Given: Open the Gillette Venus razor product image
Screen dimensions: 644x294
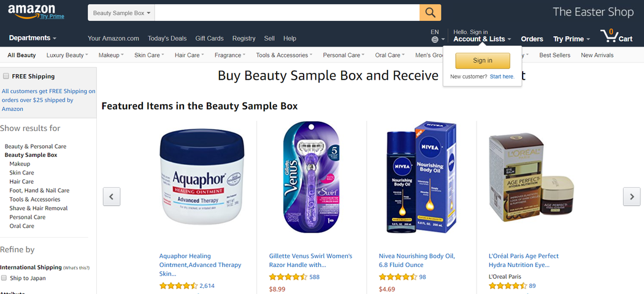Looking at the screenshot, I should [312, 178].
